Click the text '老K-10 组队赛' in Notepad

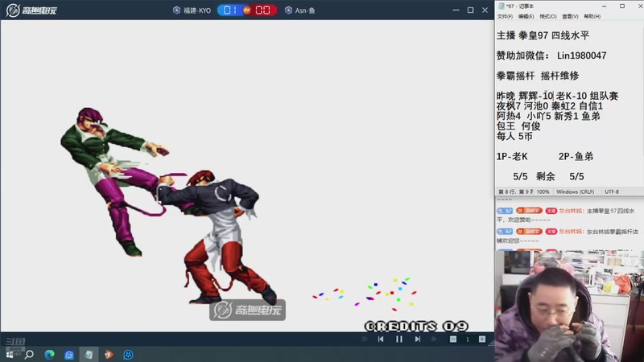tap(588, 96)
